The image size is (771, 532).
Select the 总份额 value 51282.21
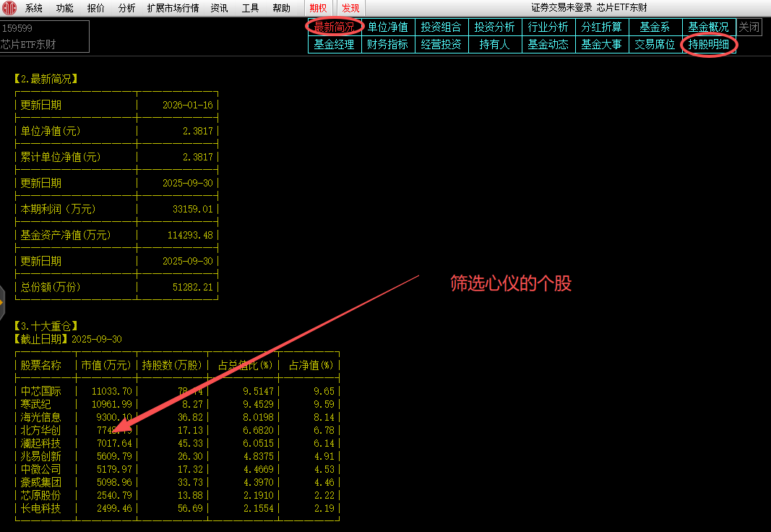click(193, 287)
